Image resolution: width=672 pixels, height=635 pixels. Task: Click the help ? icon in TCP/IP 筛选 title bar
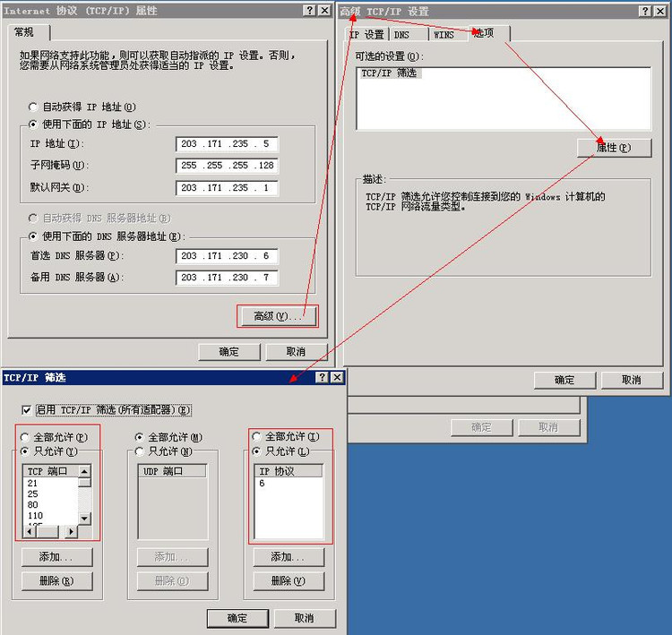[x=322, y=377]
